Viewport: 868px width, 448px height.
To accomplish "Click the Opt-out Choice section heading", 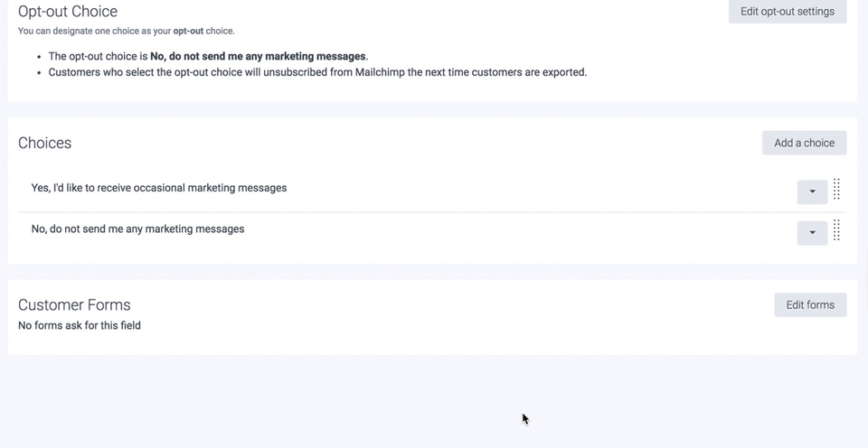I will [x=68, y=12].
